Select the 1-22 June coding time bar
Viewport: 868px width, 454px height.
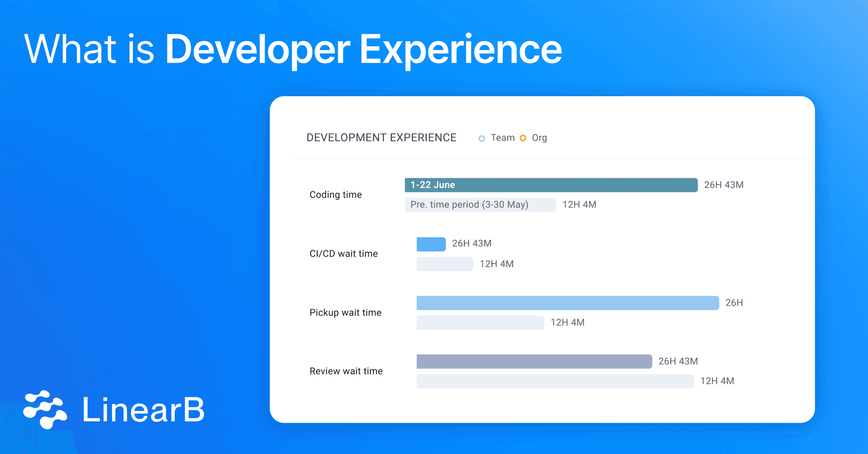tap(551, 185)
